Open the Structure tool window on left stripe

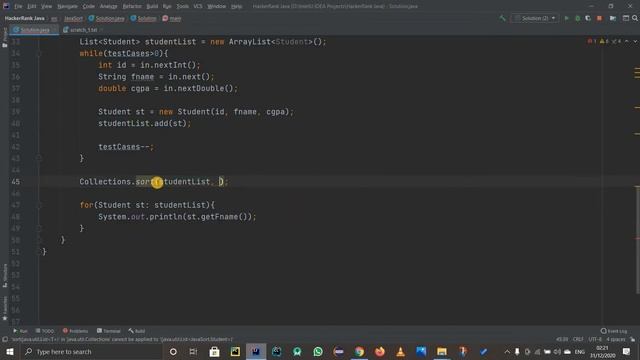4,276
